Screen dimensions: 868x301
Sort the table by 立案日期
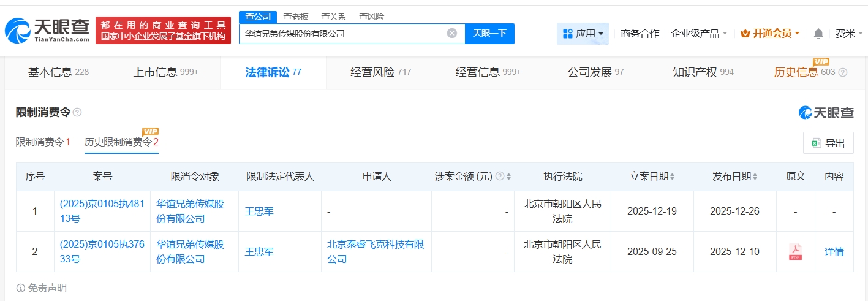coord(672,177)
